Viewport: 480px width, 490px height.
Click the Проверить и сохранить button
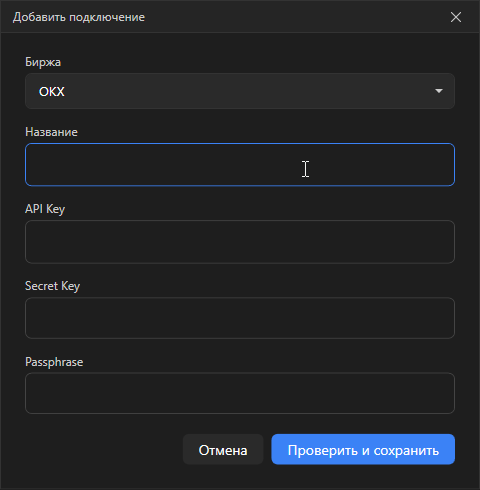coord(363,449)
